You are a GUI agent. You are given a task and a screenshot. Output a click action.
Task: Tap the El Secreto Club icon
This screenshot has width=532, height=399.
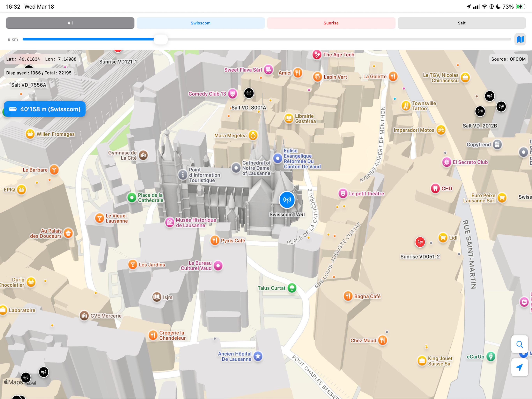(447, 162)
